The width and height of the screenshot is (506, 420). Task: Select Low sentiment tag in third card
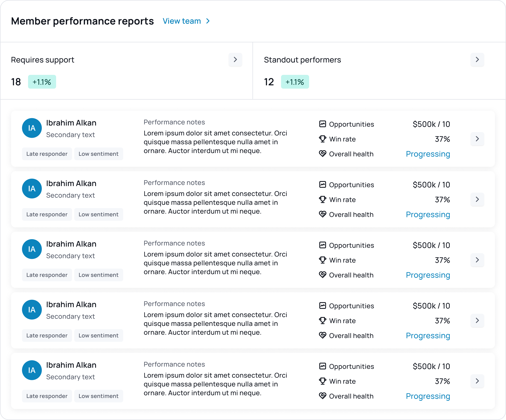[99, 275]
